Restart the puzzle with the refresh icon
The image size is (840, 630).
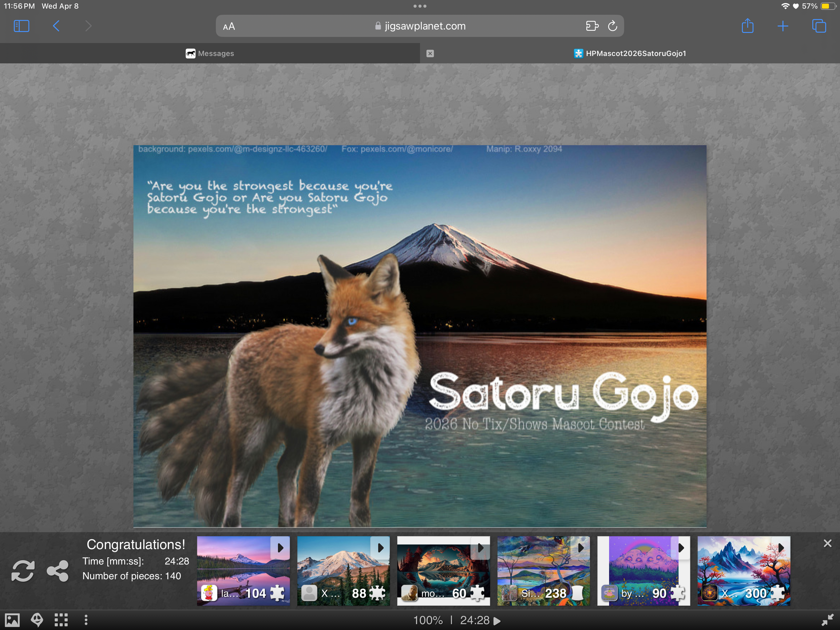[x=23, y=571]
